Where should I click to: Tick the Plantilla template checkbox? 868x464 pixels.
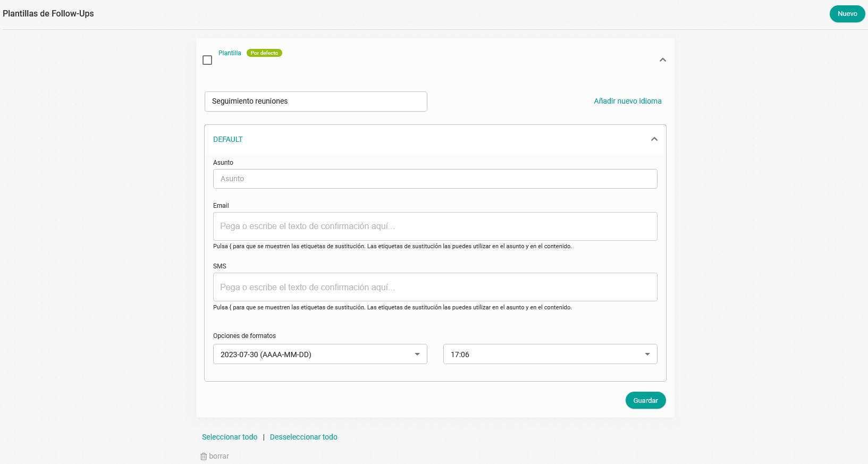207,60
